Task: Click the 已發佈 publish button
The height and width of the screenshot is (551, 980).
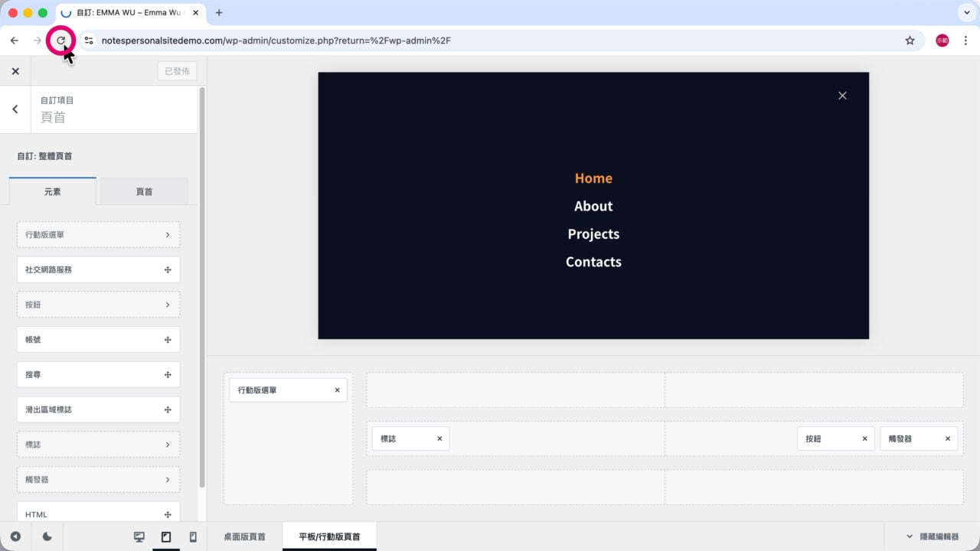Action: 177,71
